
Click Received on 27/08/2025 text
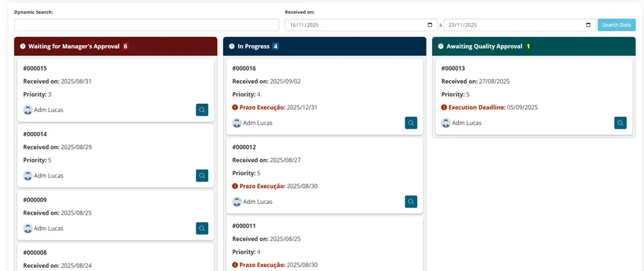click(x=475, y=81)
